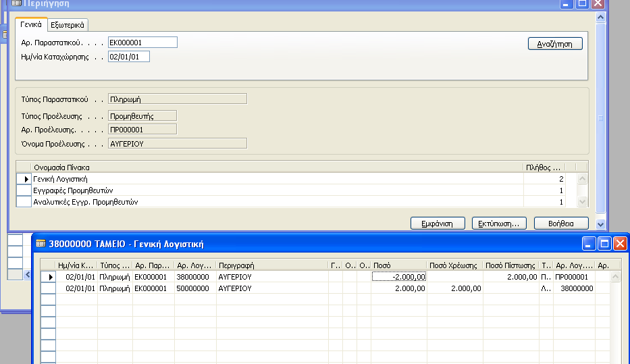Image resolution: width=630 pixels, height=364 pixels.
Task: Click the Τύπος column header in ledger
Action: 115,265
